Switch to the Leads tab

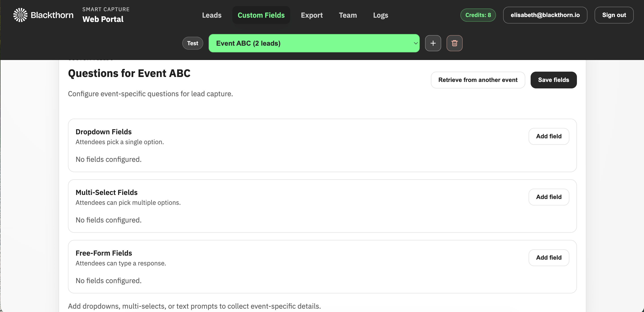(212, 15)
